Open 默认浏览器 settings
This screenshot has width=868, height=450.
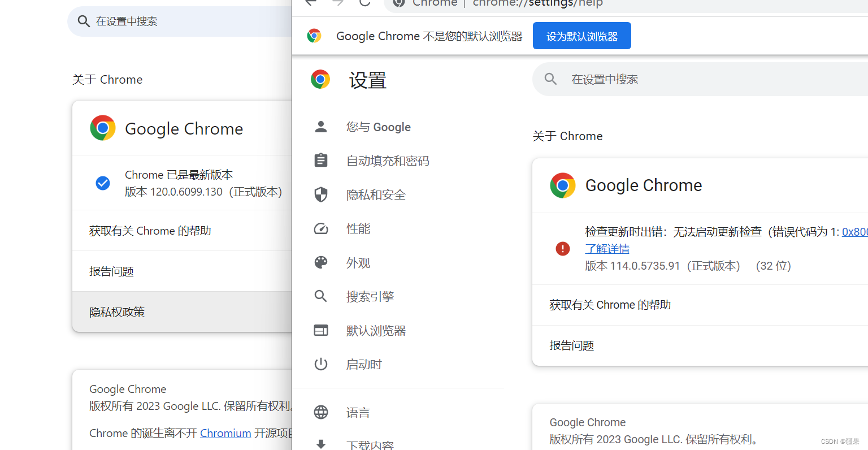pos(376,330)
